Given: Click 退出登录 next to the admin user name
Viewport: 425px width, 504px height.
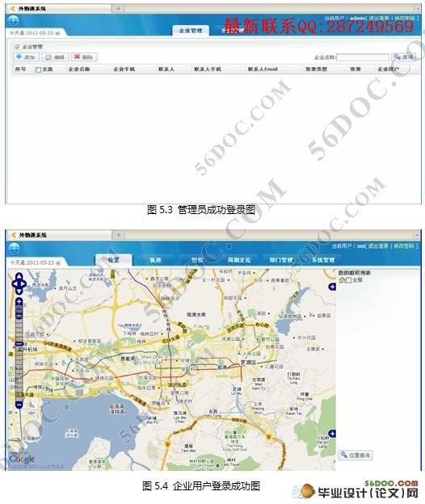Looking at the screenshot, I should click(379, 19).
